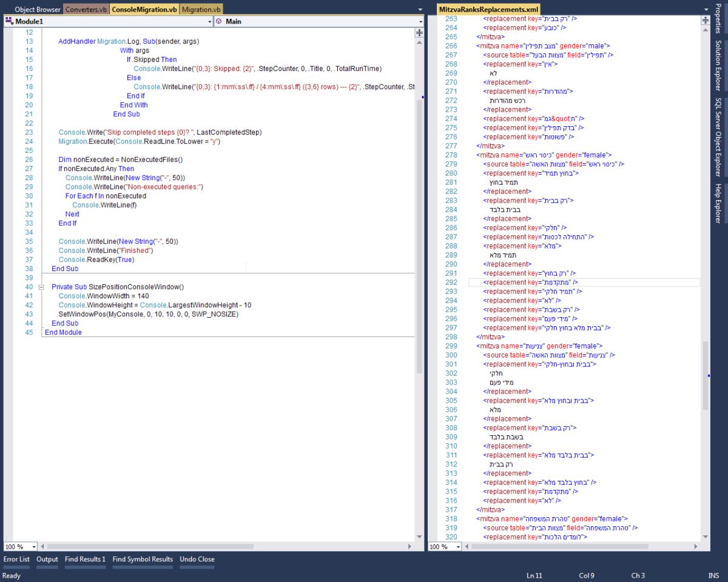Collapse the SizePositionConsoleWindow sub

pyautogui.click(x=41, y=287)
